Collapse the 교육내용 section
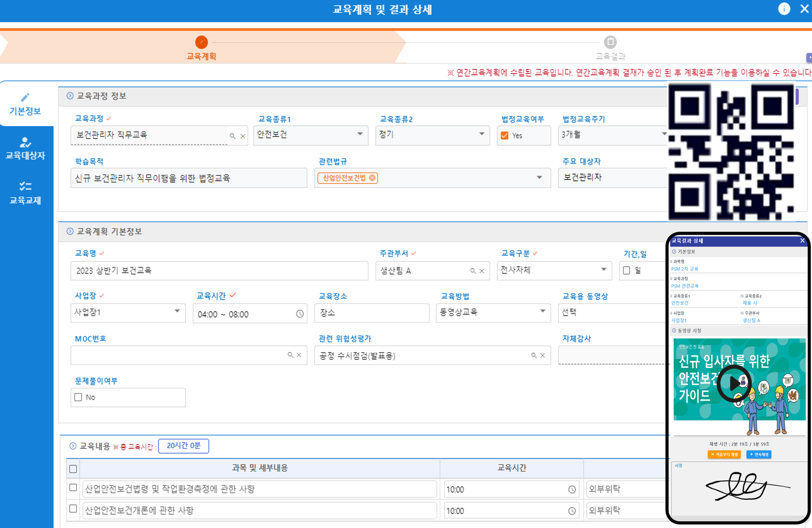This screenshot has width=812, height=528. click(73, 446)
